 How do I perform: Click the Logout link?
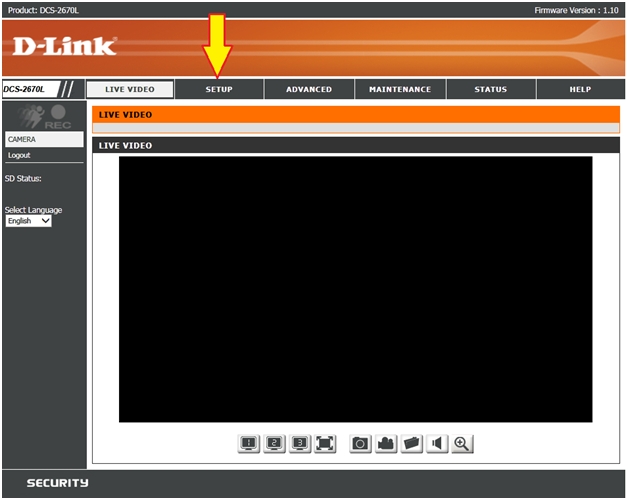19,156
